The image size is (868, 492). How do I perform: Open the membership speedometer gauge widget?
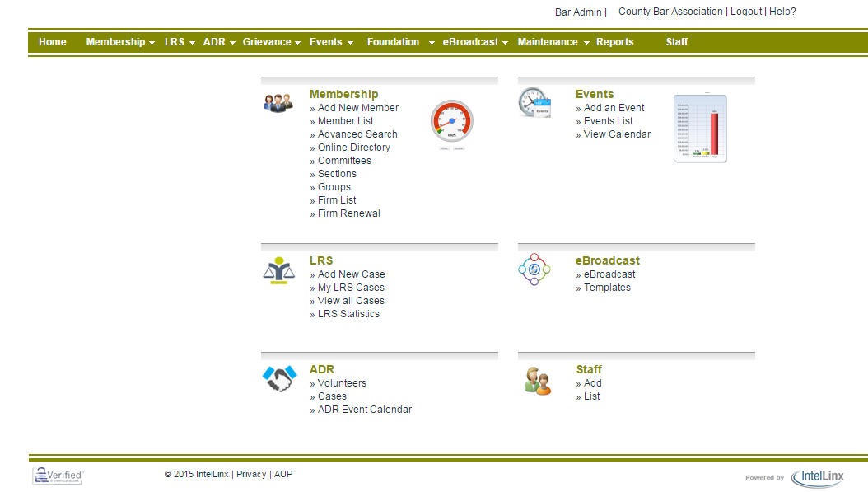[452, 124]
